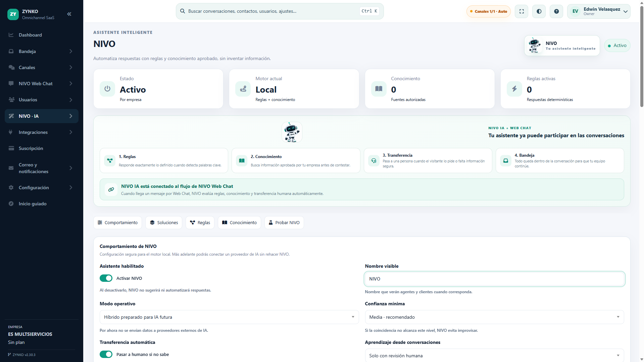This screenshot has height=362, width=644.
Task: Disable the Activar NIVO toggle
Action: [x=106, y=278]
